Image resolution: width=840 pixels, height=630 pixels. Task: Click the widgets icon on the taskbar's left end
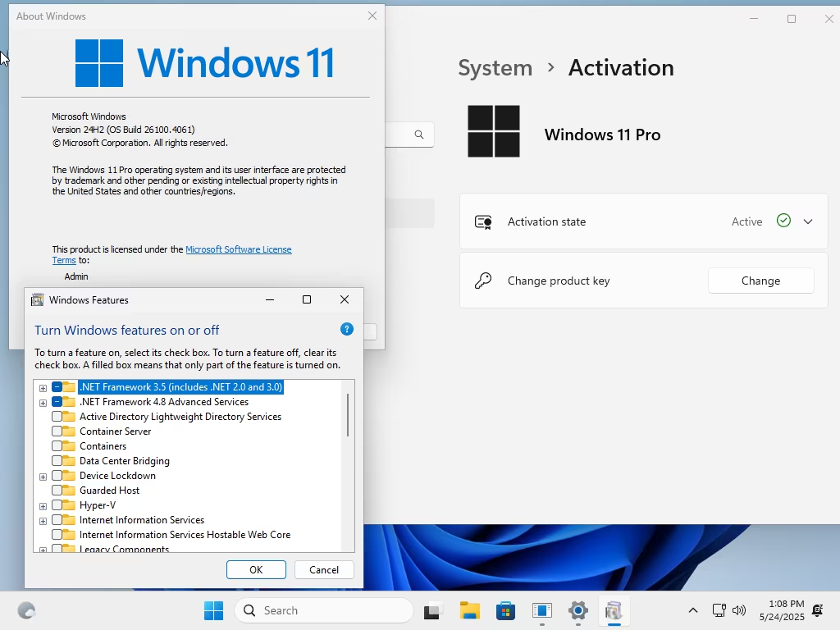26,610
